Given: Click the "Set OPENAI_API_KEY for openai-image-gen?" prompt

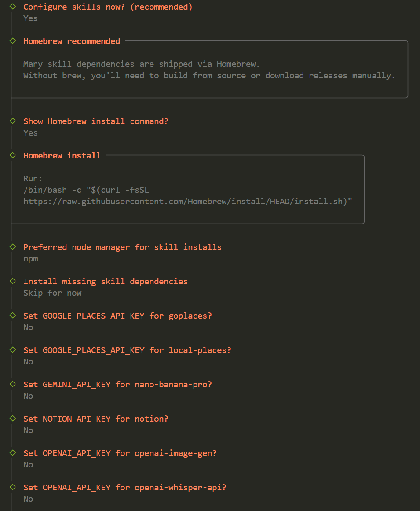Looking at the screenshot, I should tap(120, 453).
